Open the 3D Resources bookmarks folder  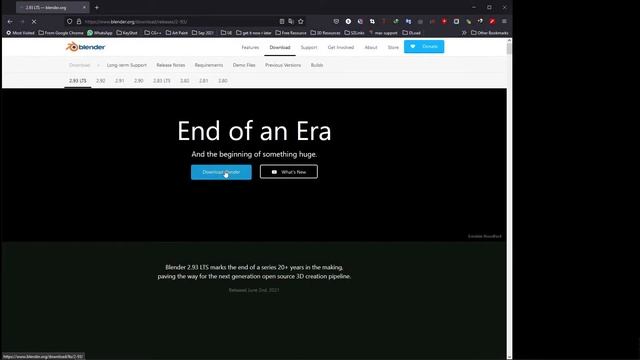(325, 33)
